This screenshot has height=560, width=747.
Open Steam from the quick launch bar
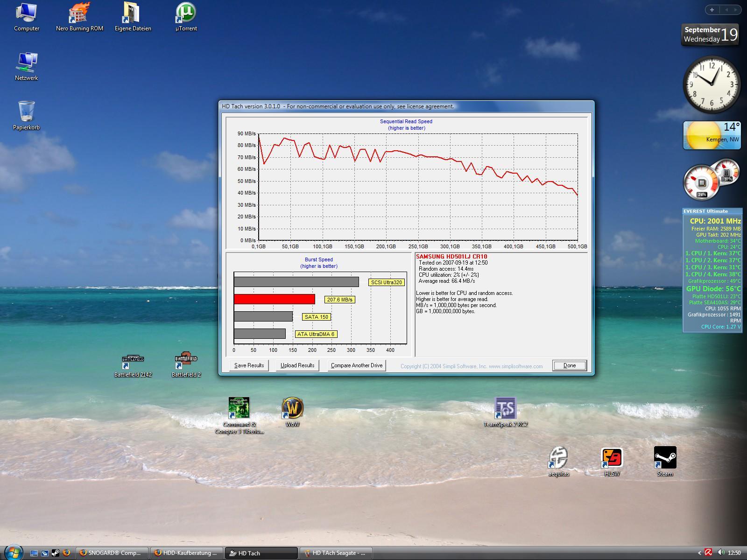coord(56,553)
